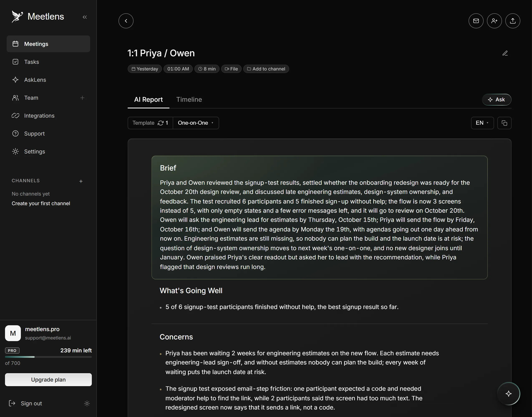The width and height of the screenshot is (532, 417).
Task: Click Sign out
Action: [25, 403]
